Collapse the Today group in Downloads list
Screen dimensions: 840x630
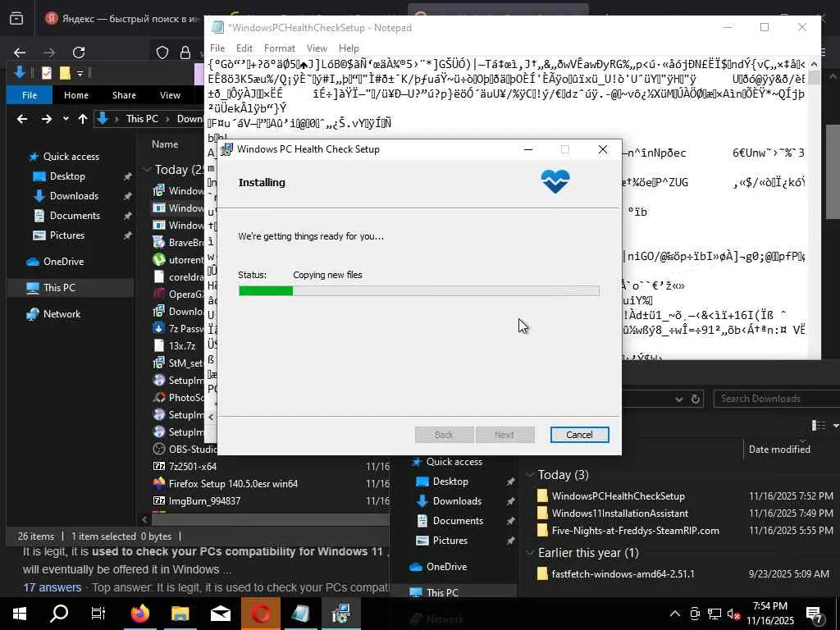point(147,170)
